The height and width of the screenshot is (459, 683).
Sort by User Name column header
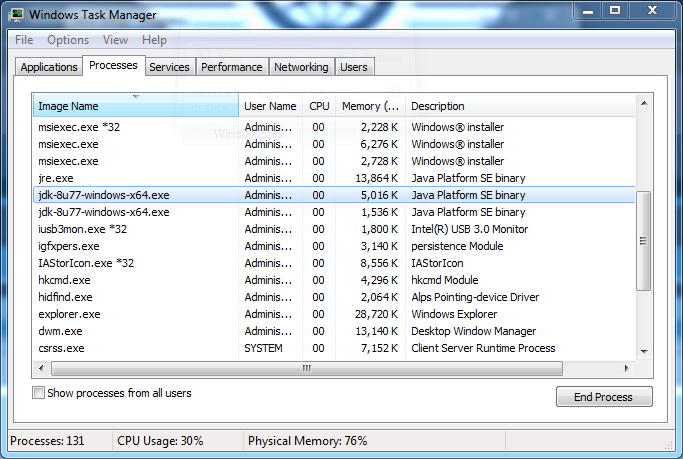tap(270, 106)
